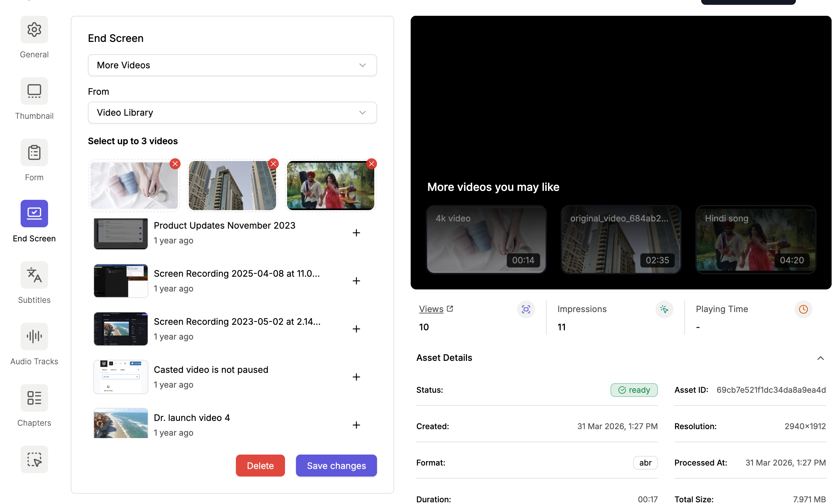
Task: Remove the skyscraper video from selection
Action: click(273, 164)
